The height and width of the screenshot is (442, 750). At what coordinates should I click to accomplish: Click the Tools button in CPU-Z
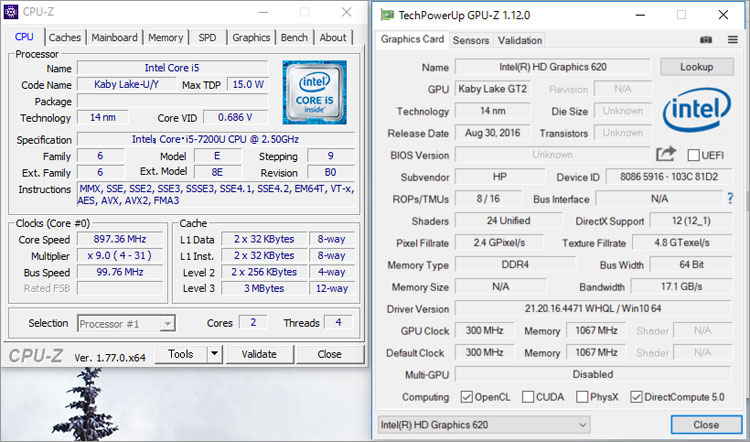(181, 354)
